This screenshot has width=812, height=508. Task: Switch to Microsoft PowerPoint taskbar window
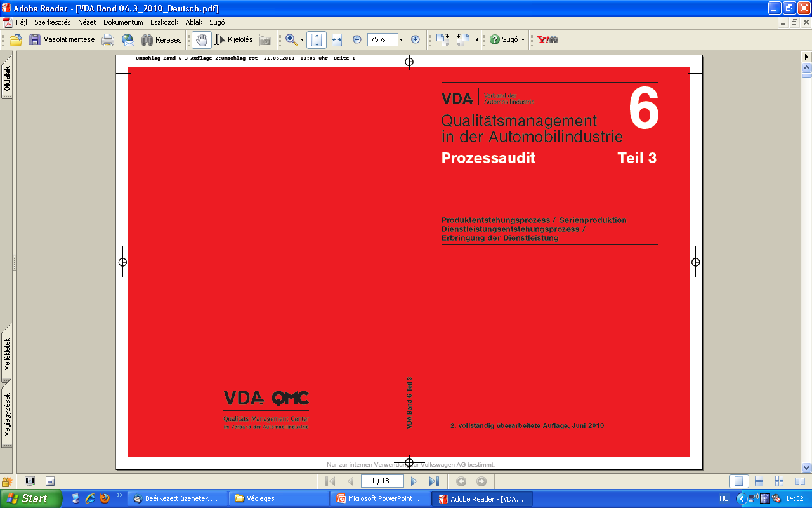(x=381, y=498)
